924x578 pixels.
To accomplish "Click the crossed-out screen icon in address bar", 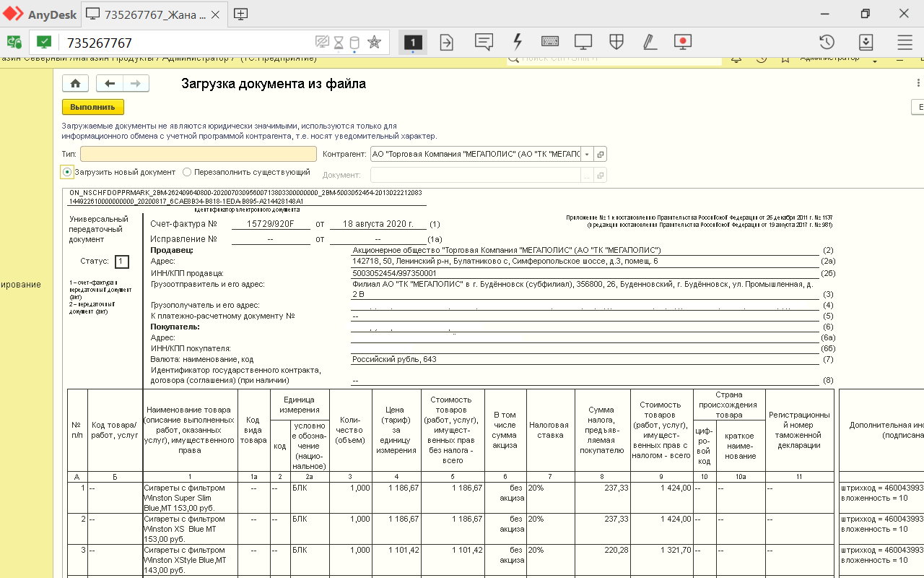I will [x=323, y=43].
